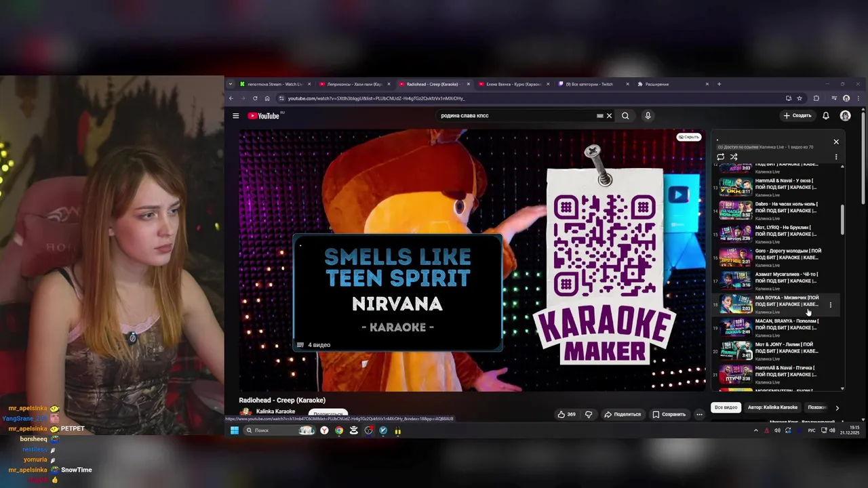Viewport: 868px width, 488px height.
Task: Open the browser home page icon
Action: (267, 98)
